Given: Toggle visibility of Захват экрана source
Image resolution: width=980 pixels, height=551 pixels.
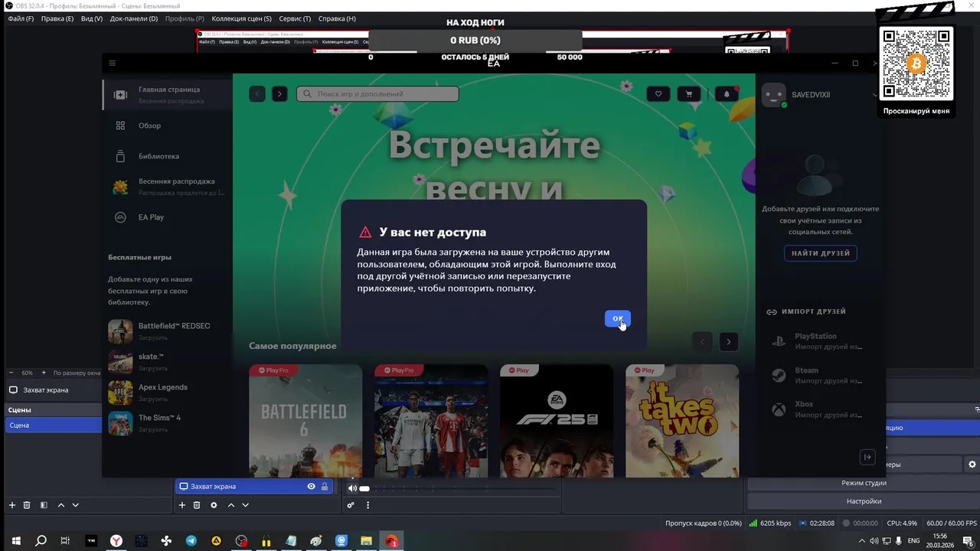Looking at the screenshot, I should [311, 486].
